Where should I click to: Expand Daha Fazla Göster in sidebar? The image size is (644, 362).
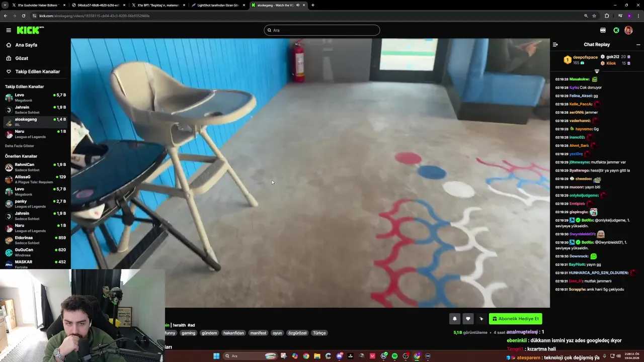pos(20,146)
